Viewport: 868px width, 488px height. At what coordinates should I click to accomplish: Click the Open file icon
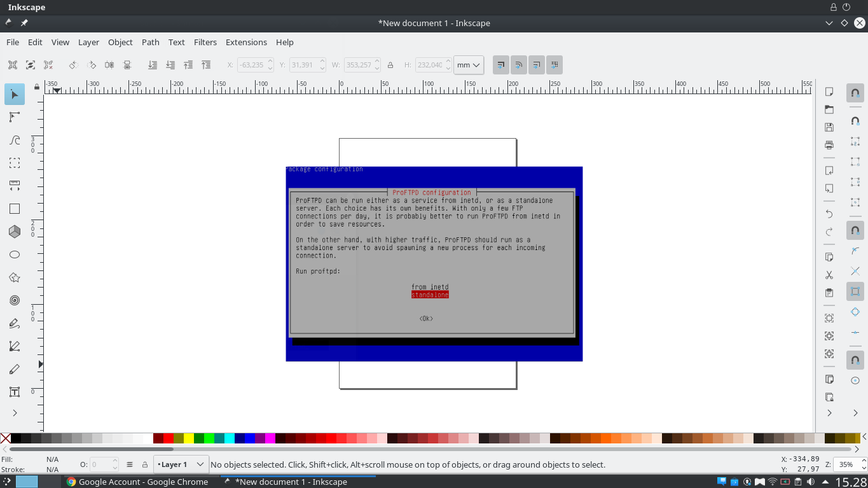click(829, 109)
